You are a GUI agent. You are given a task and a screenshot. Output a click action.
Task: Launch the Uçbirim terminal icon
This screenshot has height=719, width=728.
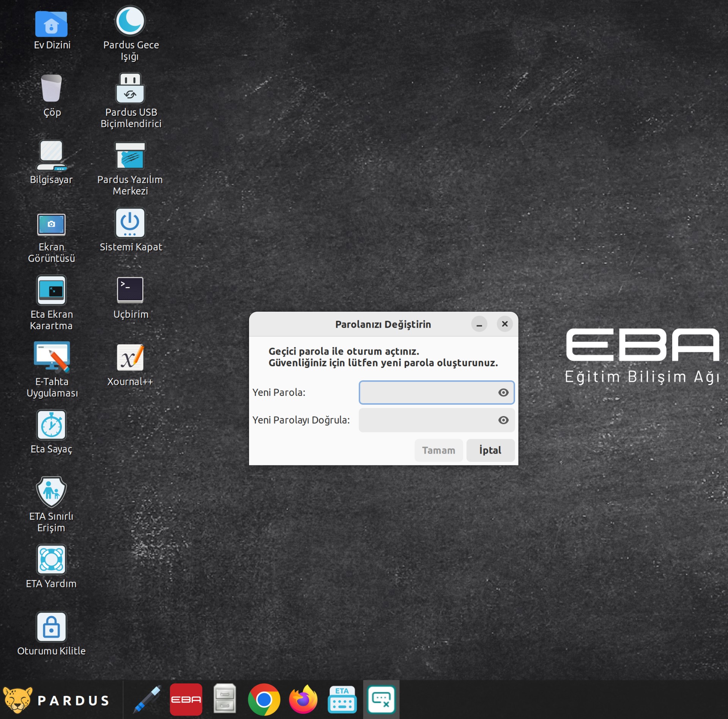[x=130, y=290]
